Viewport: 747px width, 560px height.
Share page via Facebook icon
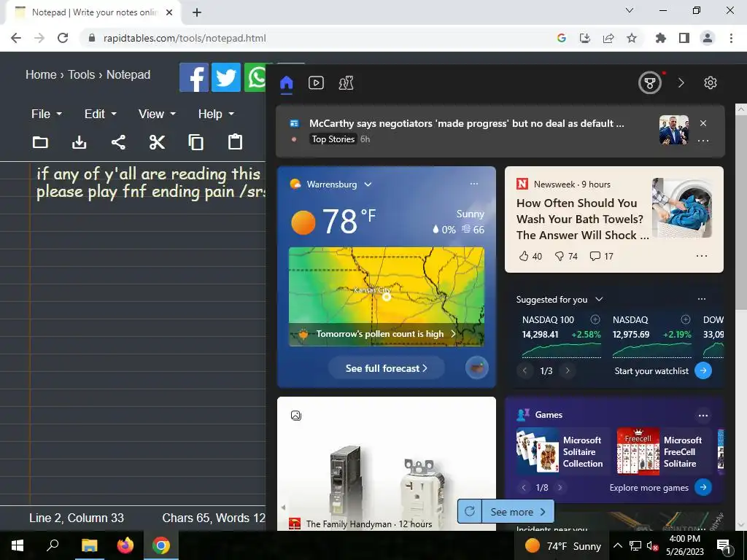click(194, 77)
